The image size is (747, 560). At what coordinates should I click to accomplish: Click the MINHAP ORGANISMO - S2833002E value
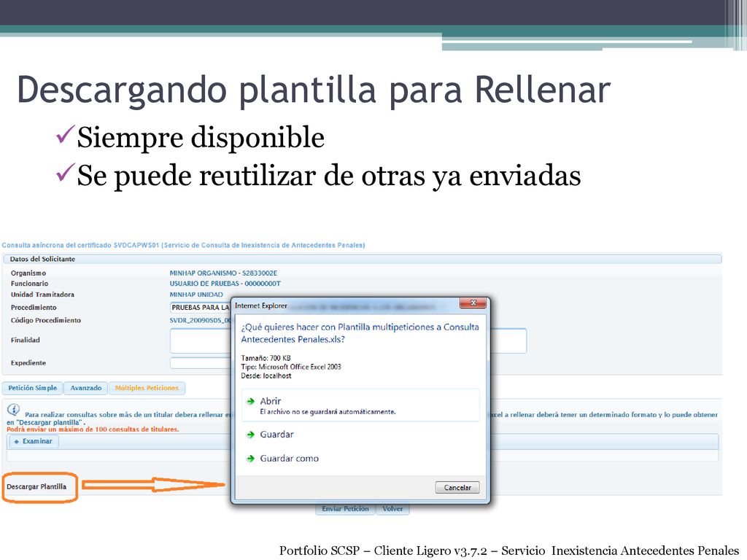(223, 273)
